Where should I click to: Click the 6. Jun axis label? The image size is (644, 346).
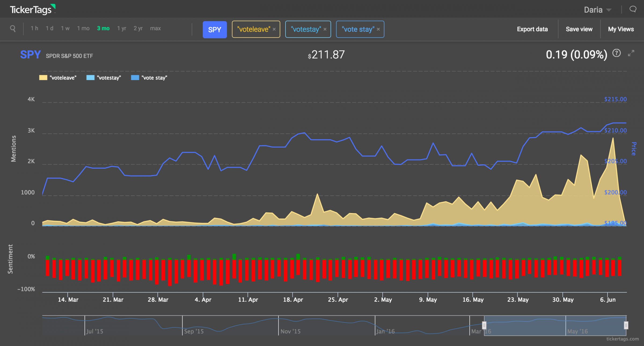[608, 300]
